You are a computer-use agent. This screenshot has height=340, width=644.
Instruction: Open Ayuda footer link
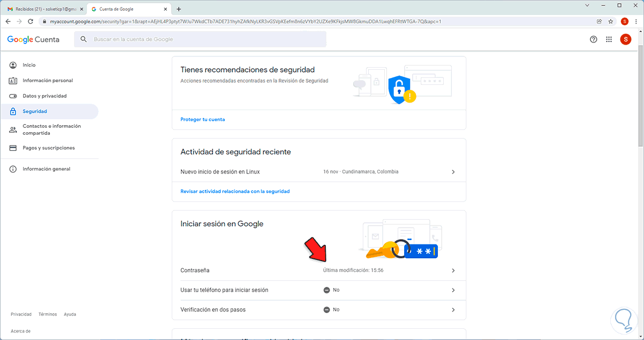(70, 314)
